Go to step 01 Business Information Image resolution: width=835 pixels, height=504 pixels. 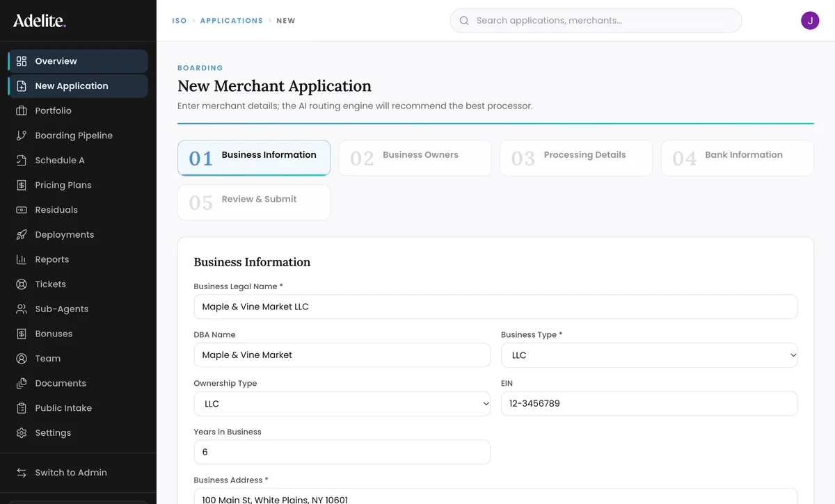254,158
